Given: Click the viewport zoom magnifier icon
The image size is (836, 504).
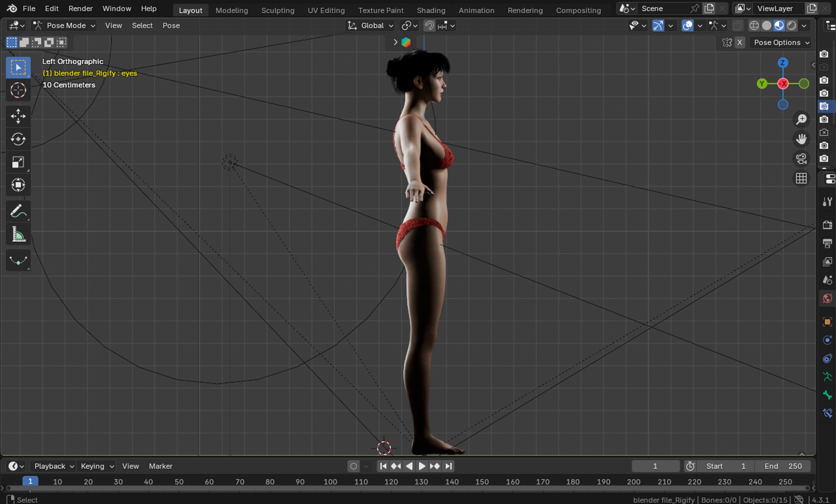Looking at the screenshot, I should click(x=801, y=120).
